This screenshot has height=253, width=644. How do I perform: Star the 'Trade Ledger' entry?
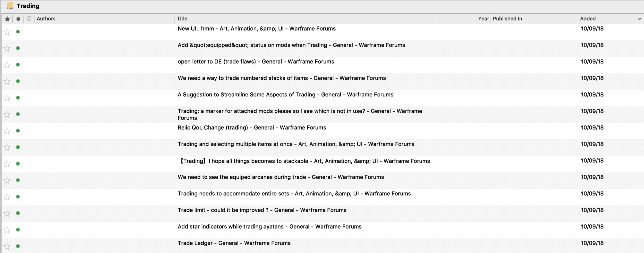click(x=7, y=246)
